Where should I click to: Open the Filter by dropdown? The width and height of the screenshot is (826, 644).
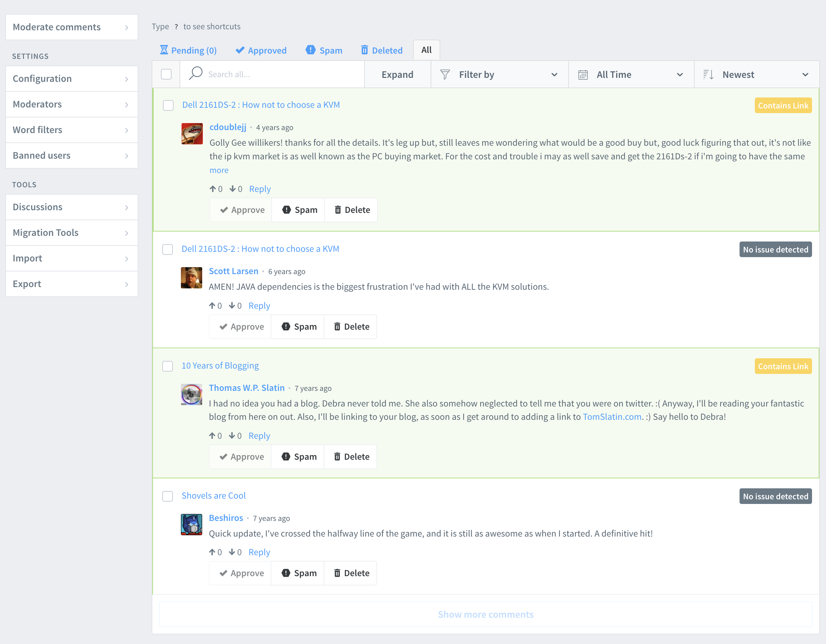pyautogui.click(x=499, y=75)
